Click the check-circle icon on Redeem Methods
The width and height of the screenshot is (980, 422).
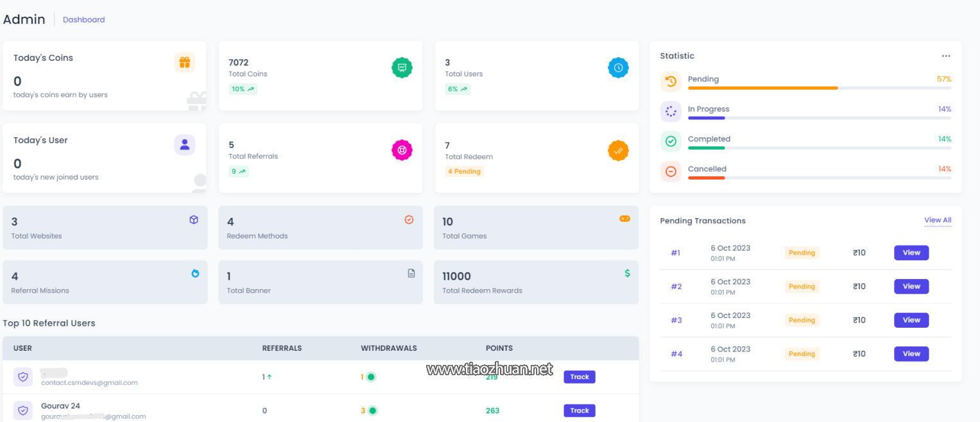[x=409, y=220]
